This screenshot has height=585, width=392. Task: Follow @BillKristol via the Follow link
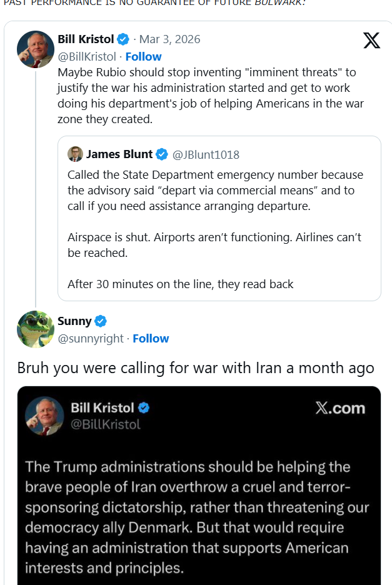143,57
